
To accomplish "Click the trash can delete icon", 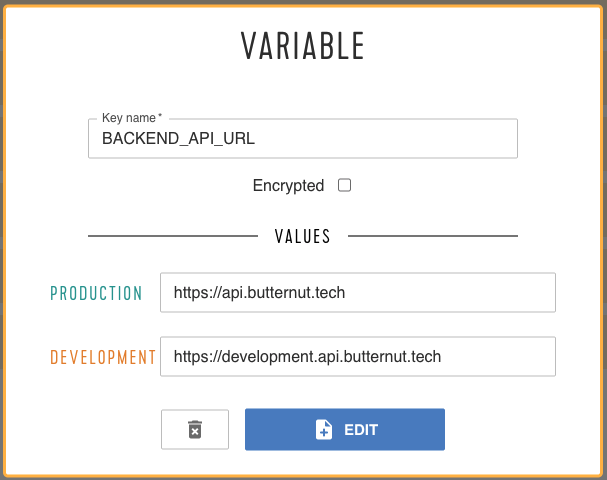I will (x=195, y=429).
